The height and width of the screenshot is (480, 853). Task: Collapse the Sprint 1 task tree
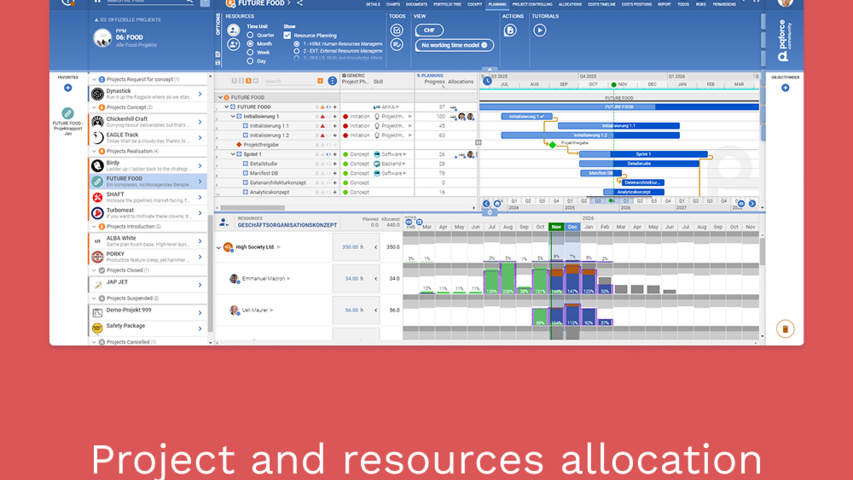tap(234, 155)
